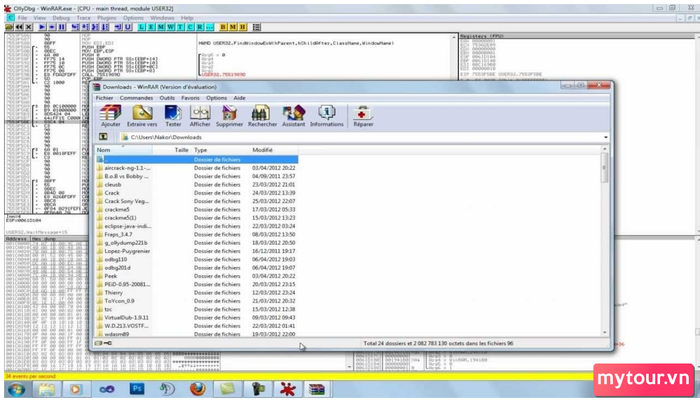Go up one folder level in WinRAR

pyautogui.click(x=103, y=137)
